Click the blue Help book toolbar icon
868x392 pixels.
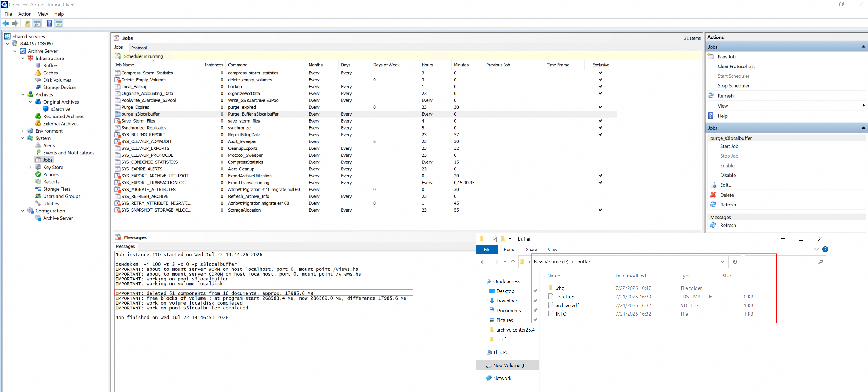tap(49, 24)
